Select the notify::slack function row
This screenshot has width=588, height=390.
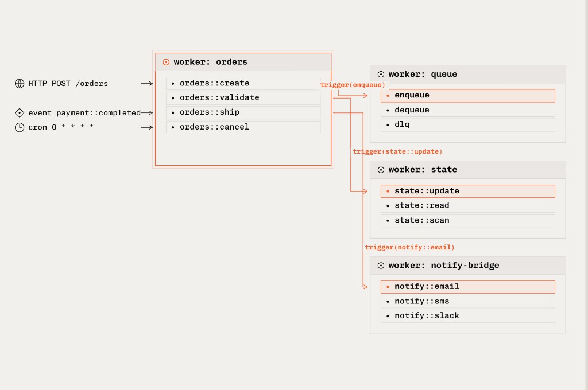pos(468,316)
